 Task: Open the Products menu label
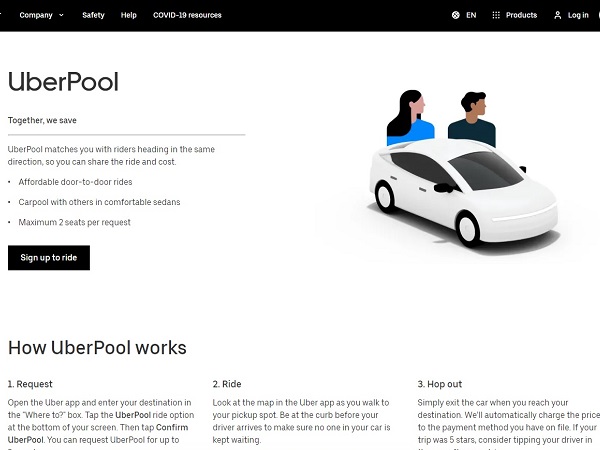coord(521,15)
